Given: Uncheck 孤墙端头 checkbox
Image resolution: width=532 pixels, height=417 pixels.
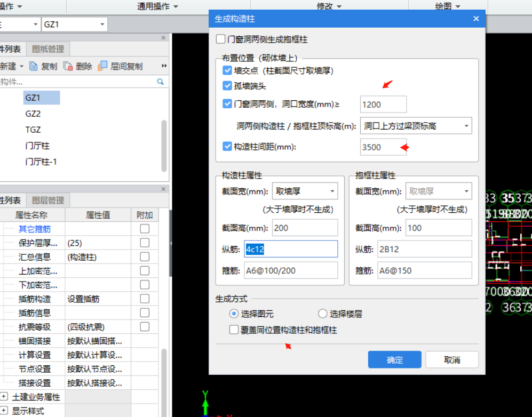Looking at the screenshot, I should [x=227, y=85].
